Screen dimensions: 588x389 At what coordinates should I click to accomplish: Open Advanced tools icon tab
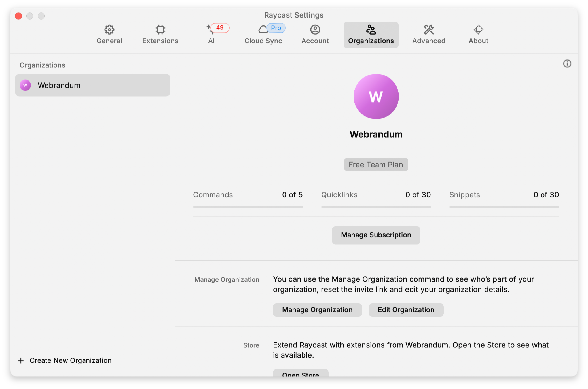coord(429,29)
